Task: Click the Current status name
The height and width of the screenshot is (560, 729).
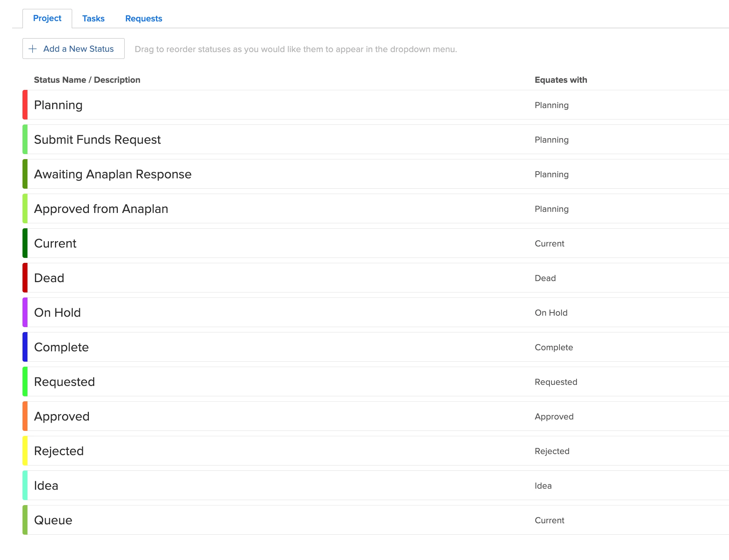Action: tap(55, 243)
